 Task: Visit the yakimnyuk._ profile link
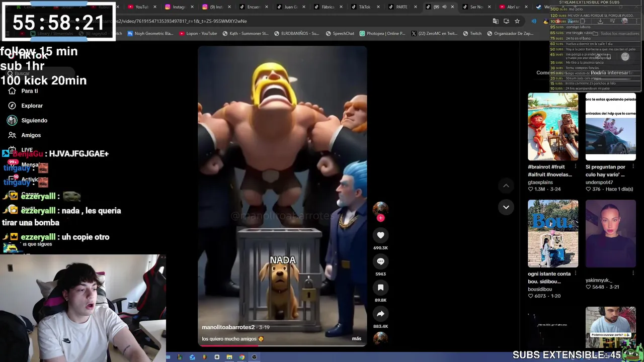coord(598,280)
